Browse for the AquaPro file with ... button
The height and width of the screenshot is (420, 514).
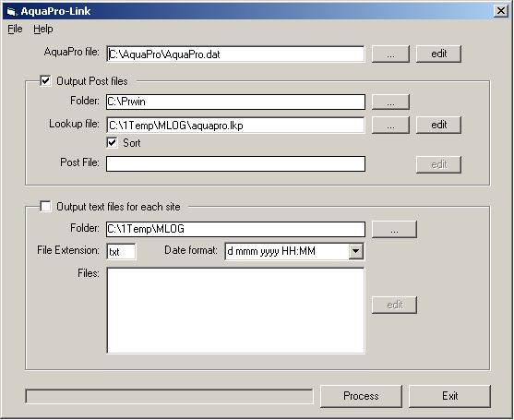click(x=390, y=54)
